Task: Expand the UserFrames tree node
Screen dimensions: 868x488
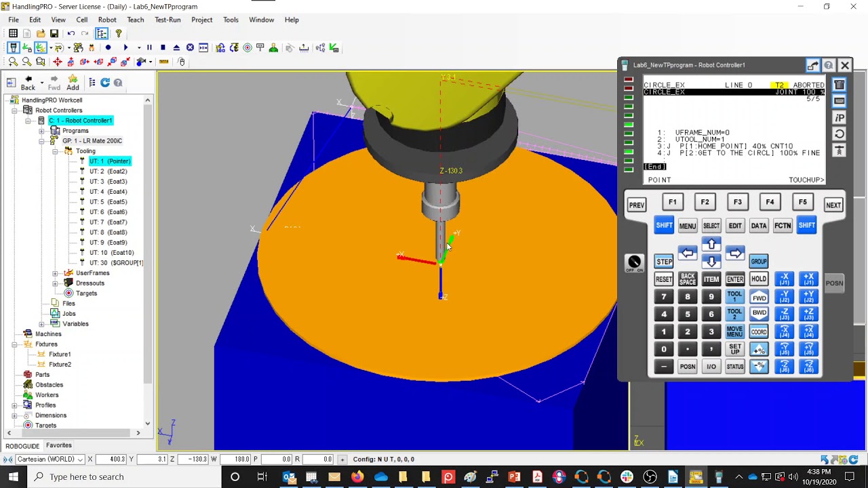Action: pyautogui.click(x=56, y=273)
